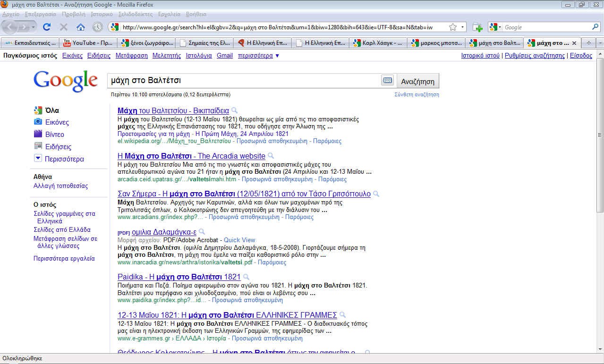The width and height of the screenshot is (604, 364).
Task: Switch to the YouTube tab
Action: coord(88,43)
